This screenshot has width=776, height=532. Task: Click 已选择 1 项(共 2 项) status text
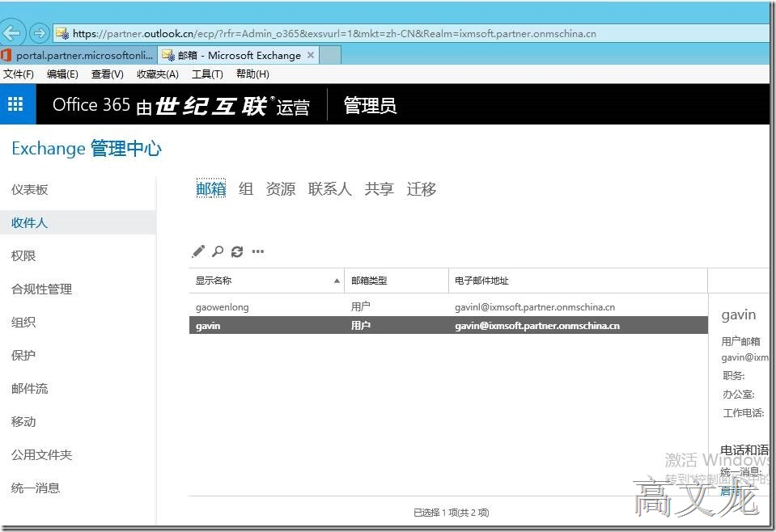coord(451,513)
